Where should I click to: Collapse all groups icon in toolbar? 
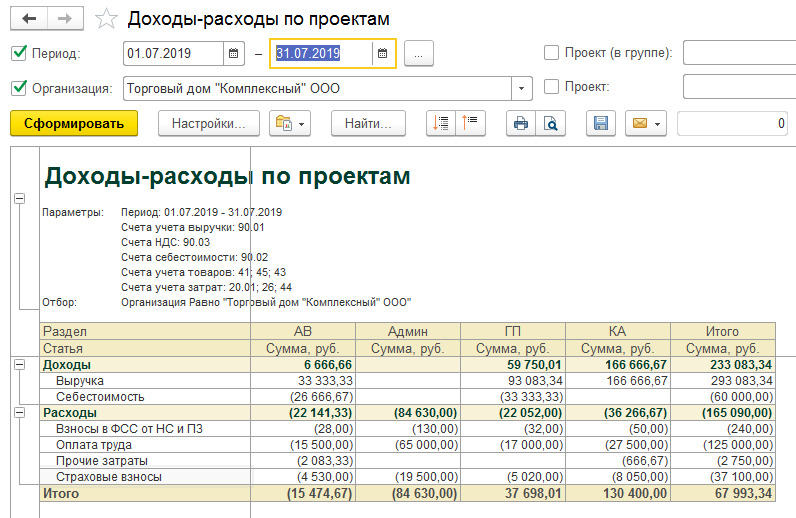point(471,123)
